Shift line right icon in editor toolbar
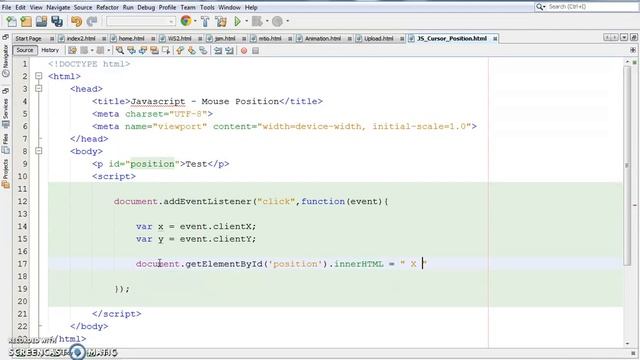The image size is (640, 360). 229,51
